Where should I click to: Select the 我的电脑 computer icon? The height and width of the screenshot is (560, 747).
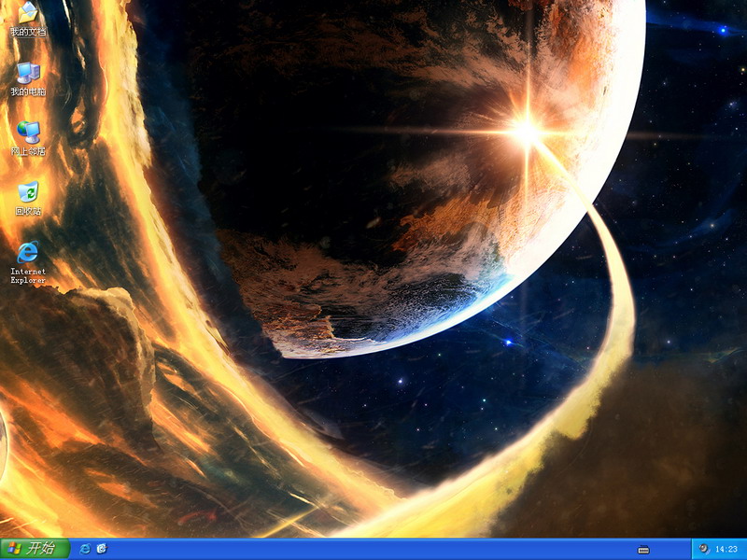click(x=28, y=72)
